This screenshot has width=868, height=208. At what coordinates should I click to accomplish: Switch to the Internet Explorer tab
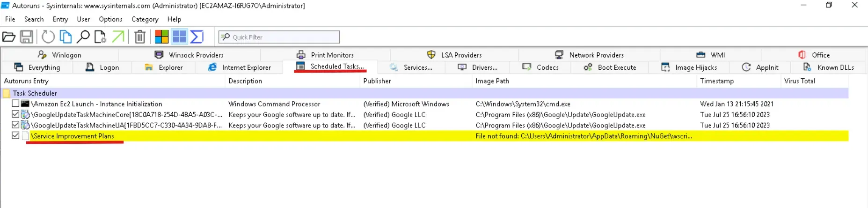point(239,67)
